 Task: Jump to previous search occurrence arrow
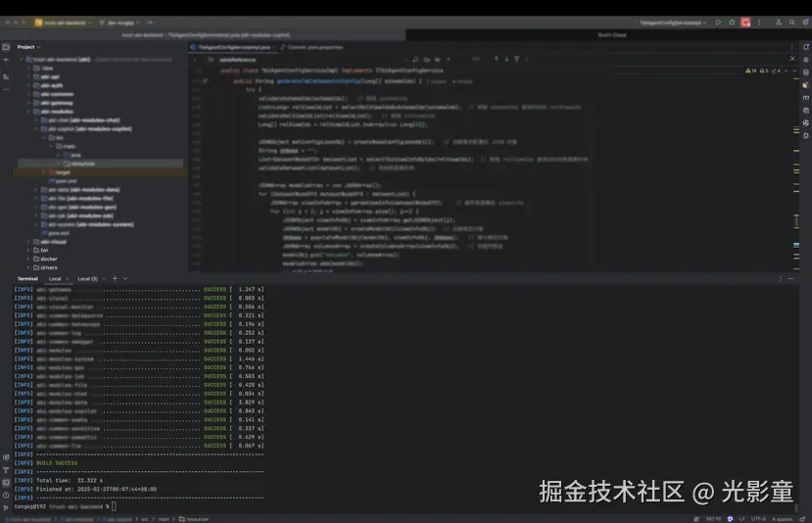click(x=496, y=59)
